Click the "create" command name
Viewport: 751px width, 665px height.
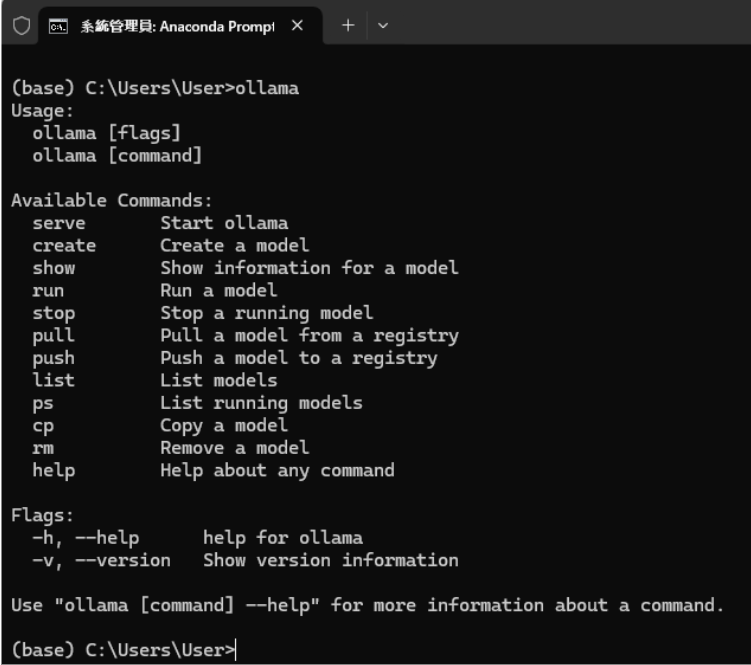click(64, 245)
